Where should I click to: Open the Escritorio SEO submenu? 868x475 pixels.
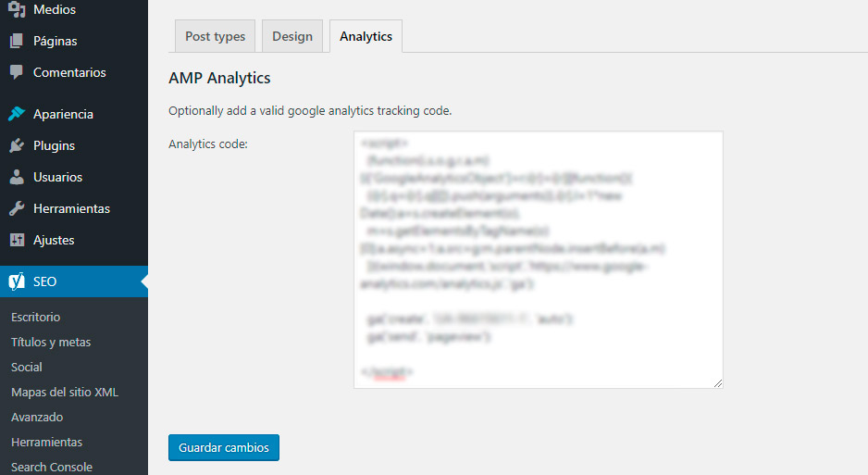[x=35, y=318]
